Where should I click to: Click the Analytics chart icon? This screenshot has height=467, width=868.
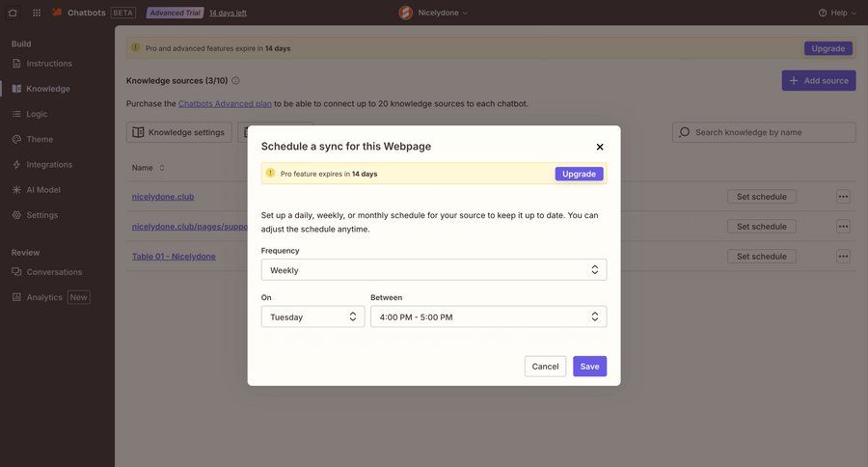pyautogui.click(x=16, y=297)
